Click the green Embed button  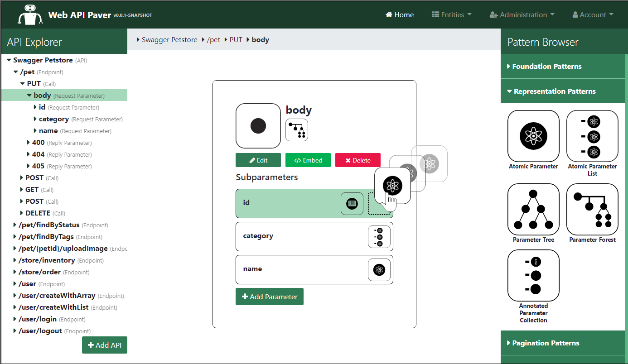pos(308,160)
